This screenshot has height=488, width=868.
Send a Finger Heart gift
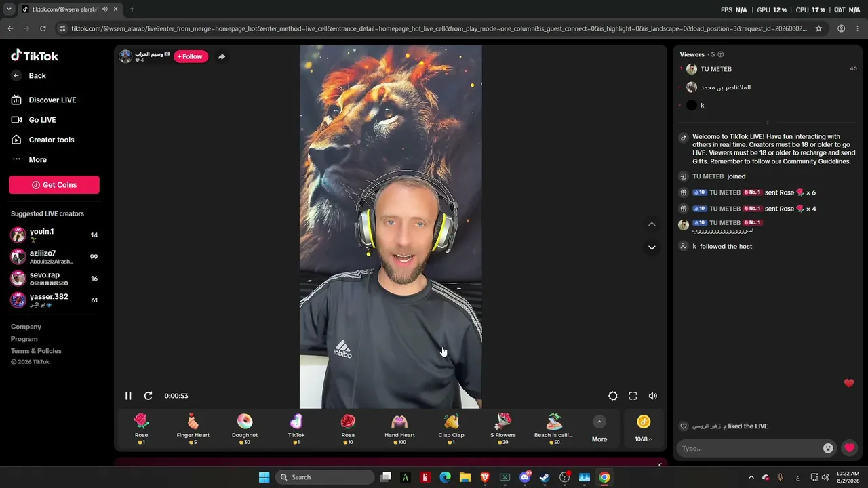pyautogui.click(x=193, y=429)
